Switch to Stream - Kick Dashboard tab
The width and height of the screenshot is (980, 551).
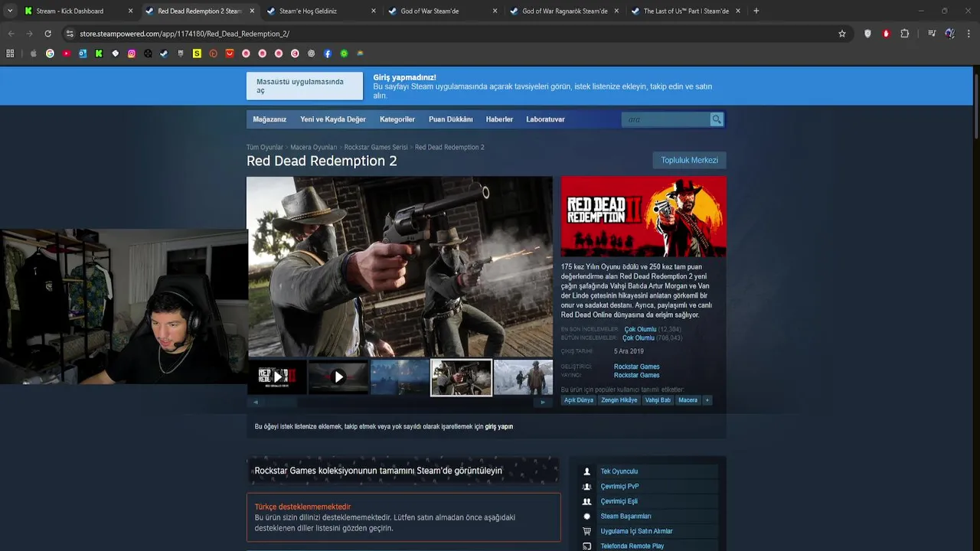70,11
